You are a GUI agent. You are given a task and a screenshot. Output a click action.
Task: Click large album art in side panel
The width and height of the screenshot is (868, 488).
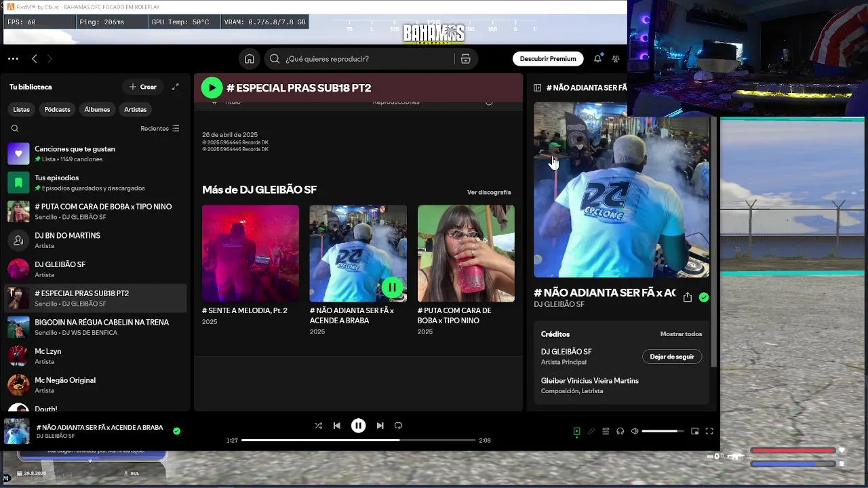point(621,190)
